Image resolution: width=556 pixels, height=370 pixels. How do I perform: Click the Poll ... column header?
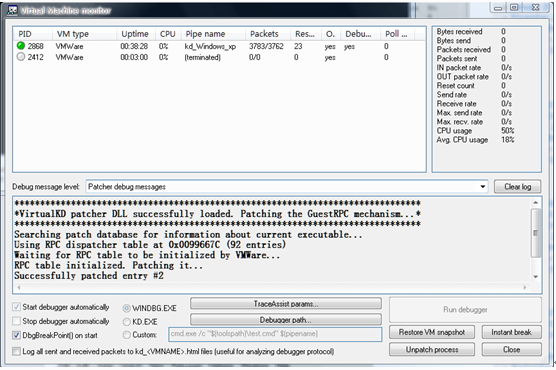coord(398,34)
